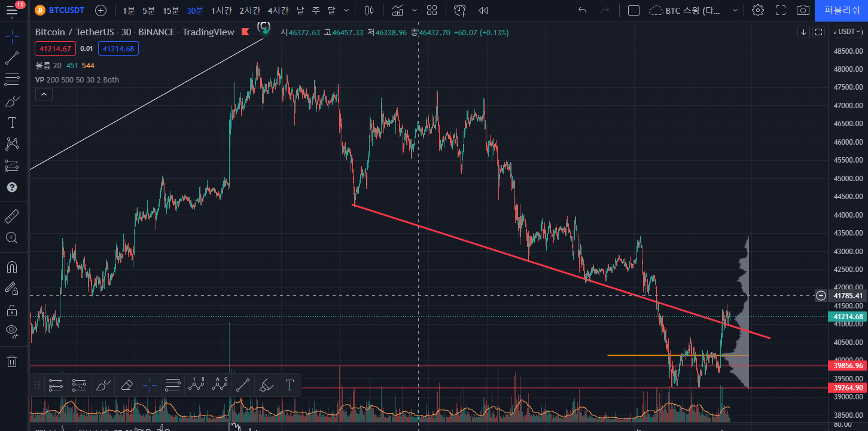Switch to the 2시간 timeframe

click(x=249, y=10)
